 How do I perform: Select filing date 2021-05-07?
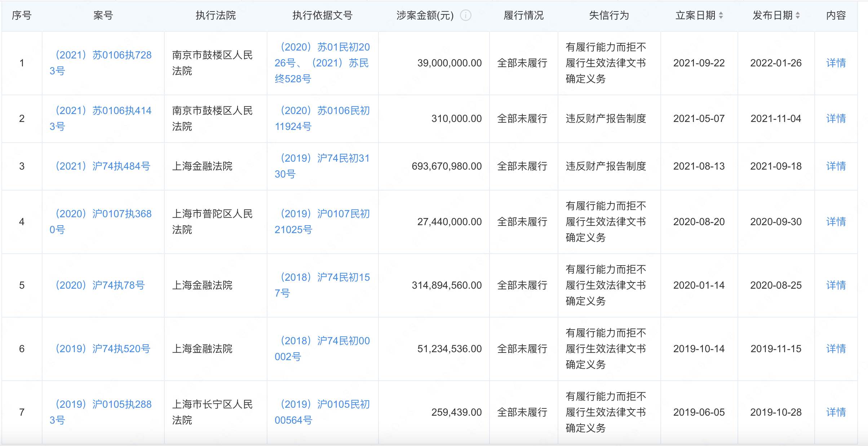[699, 118]
